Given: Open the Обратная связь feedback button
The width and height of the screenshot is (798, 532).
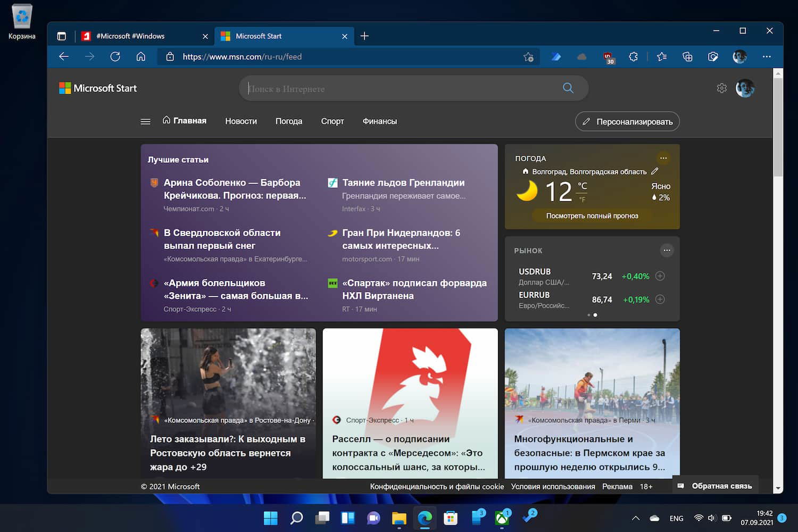Looking at the screenshot, I should click(x=715, y=486).
